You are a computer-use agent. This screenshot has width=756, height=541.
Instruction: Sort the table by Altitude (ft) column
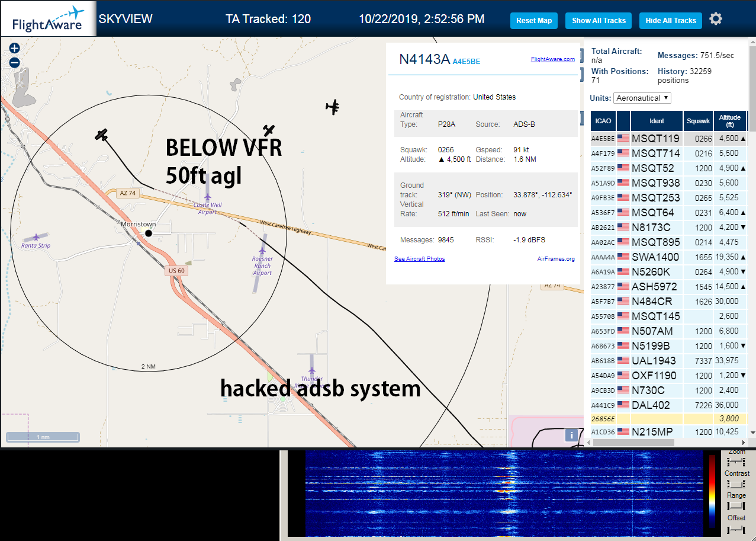coord(730,121)
